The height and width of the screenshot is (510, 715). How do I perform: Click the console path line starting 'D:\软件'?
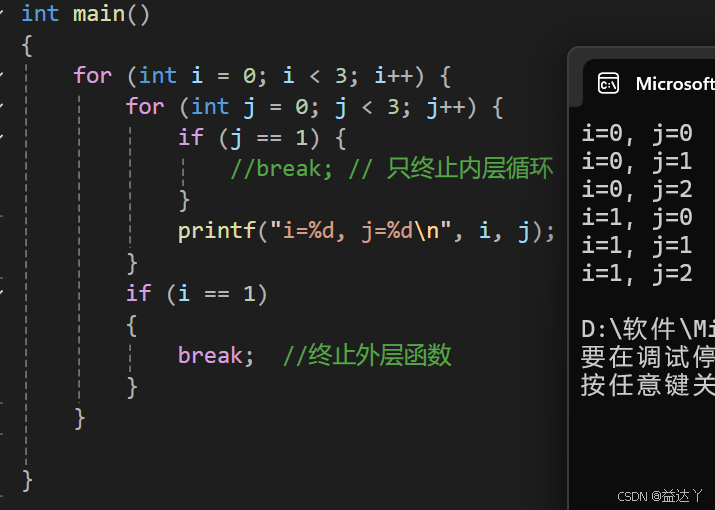tap(648, 328)
